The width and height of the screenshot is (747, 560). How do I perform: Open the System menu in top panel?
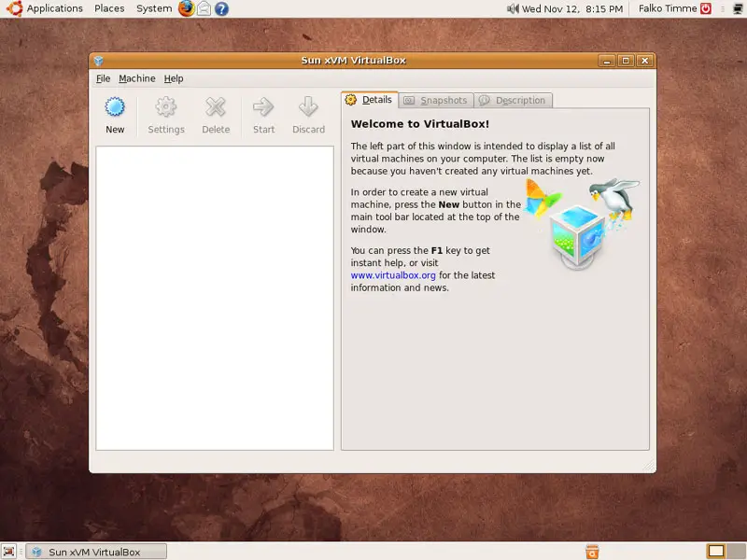click(x=154, y=8)
